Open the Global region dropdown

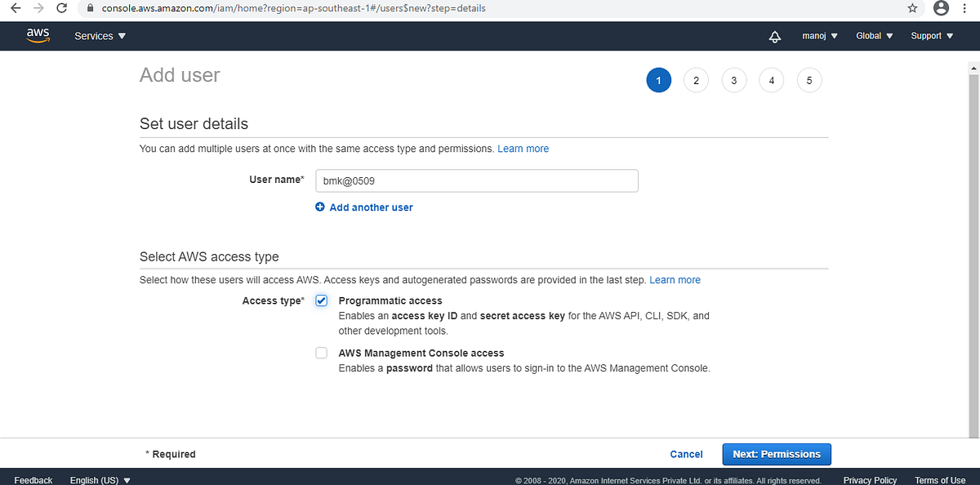(873, 36)
